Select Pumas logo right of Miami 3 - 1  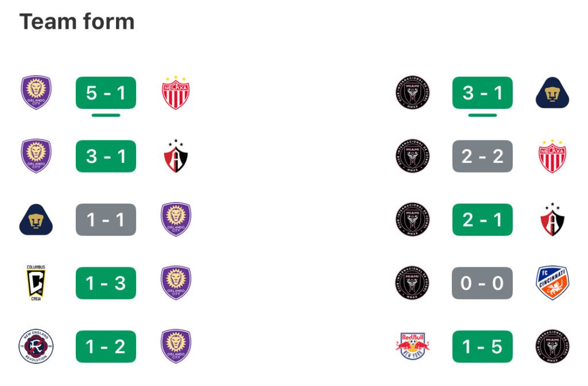552,92
